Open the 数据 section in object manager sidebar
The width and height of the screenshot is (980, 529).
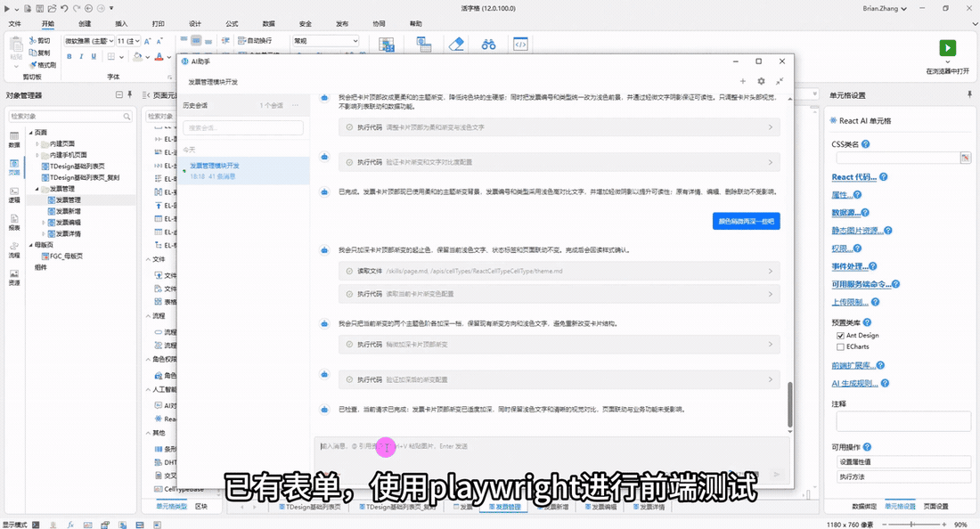pos(14,139)
